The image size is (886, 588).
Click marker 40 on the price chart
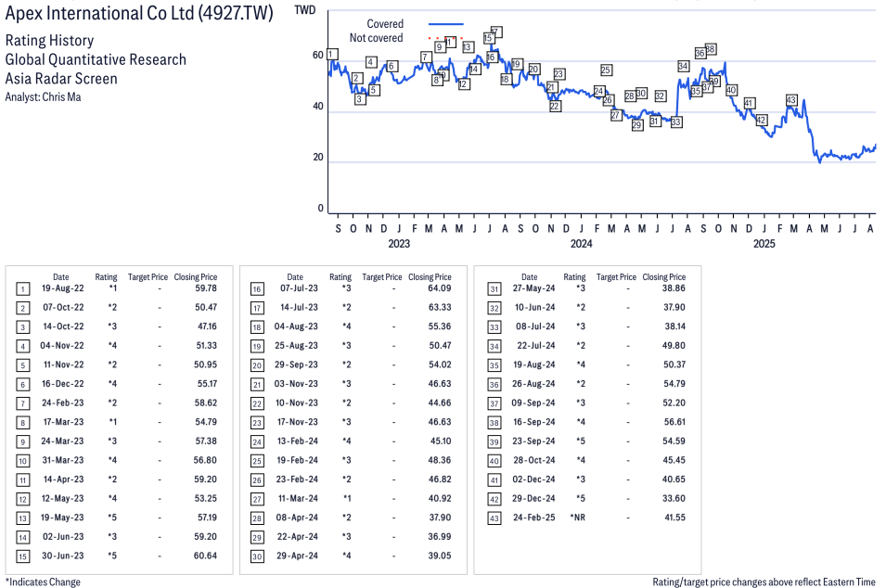pos(731,90)
